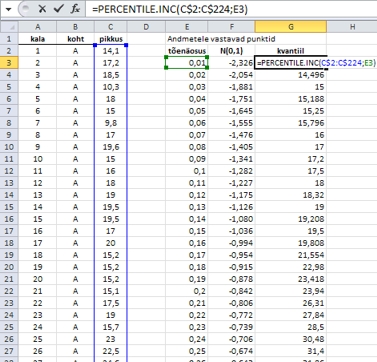
Task: Select row 3 header
Action: point(9,63)
